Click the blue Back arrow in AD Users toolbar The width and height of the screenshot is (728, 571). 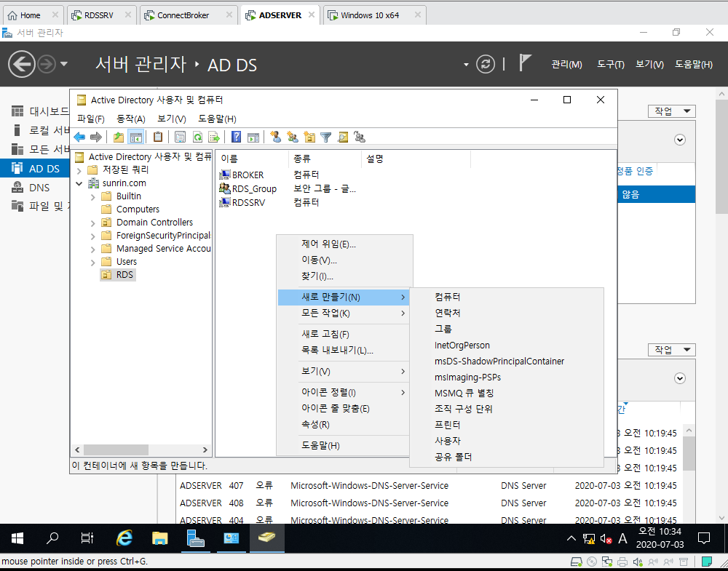click(x=79, y=137)
